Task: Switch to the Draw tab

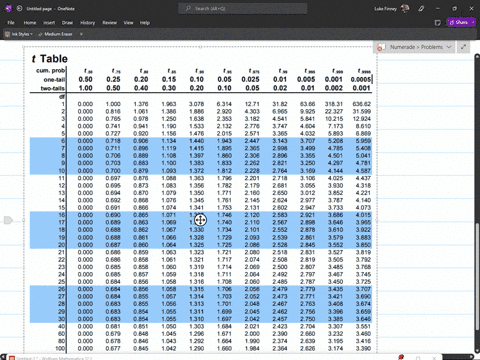Action: (x=67, y=23)
